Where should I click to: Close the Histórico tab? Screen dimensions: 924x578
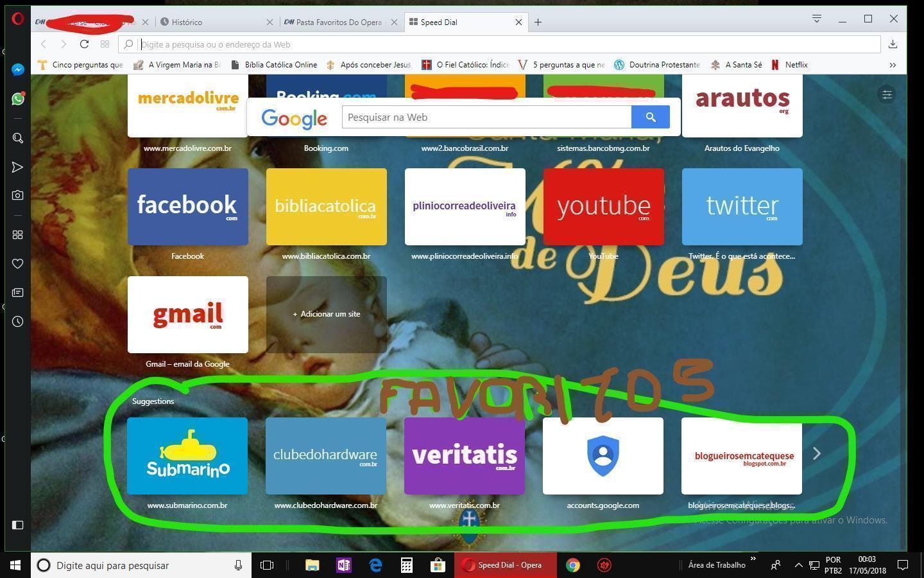pos(269,22)
